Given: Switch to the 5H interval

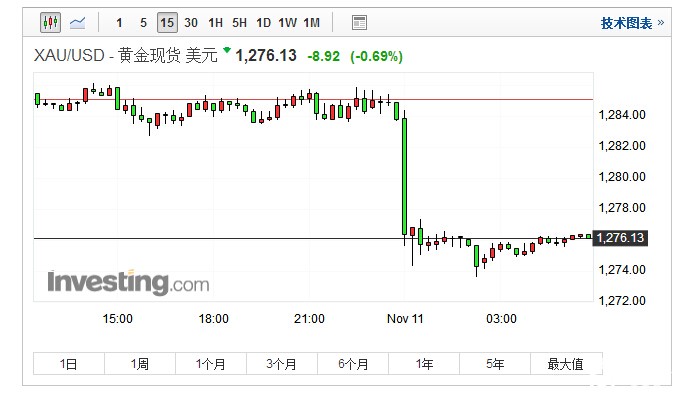Looking at the screenshot, I should (239, 22).
